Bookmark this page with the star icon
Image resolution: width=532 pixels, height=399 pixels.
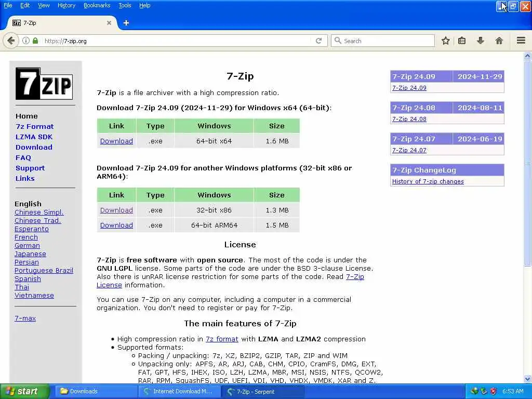tap(445, 41)
